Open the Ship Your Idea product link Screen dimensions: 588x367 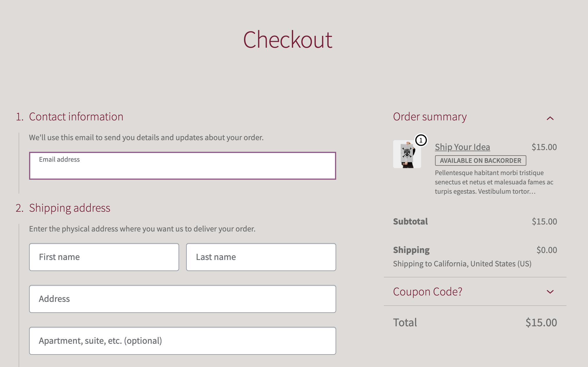[x=462, y=147]
